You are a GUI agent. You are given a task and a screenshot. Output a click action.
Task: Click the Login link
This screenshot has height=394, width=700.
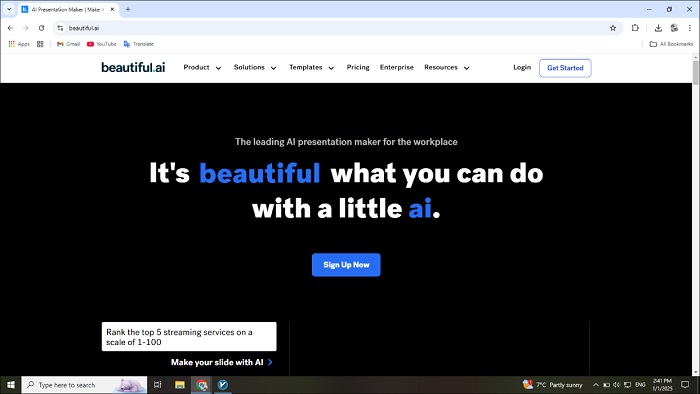point(522,67)
